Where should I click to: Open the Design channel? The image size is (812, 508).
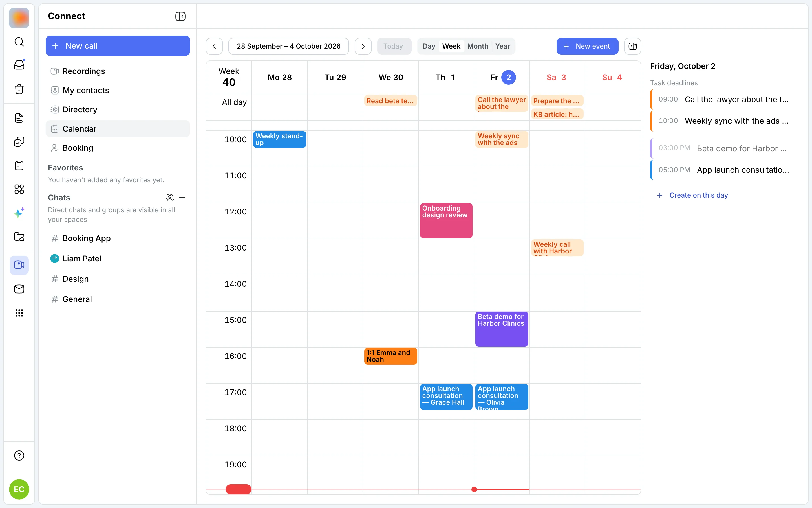(118, 279)
